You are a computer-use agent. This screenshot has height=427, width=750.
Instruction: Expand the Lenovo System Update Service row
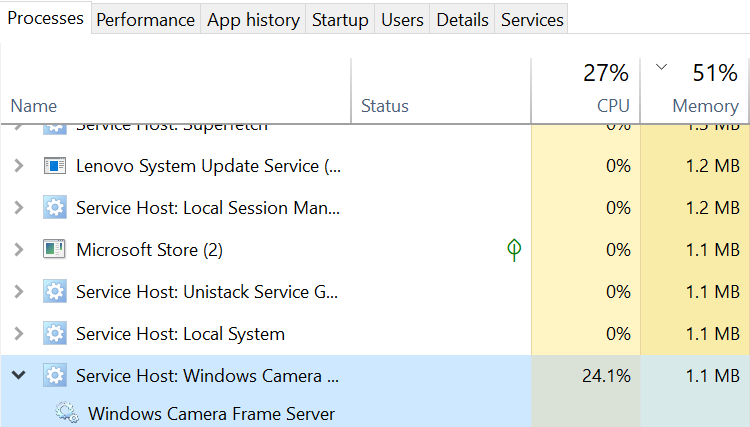tap(18, 166)
